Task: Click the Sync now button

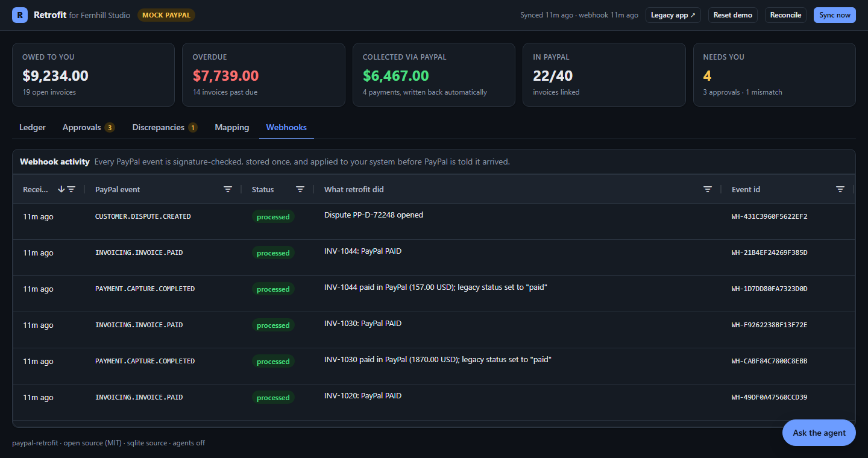Action: tap(835, 15)
